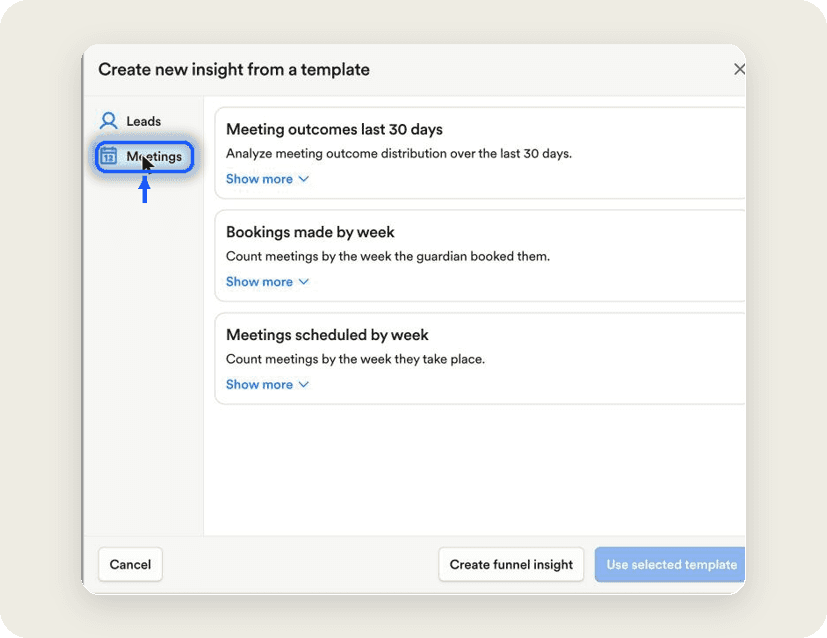Expand Show more under Bookings made by week
Viewport: 827px width, 638px height.
[x=267, y=282]
